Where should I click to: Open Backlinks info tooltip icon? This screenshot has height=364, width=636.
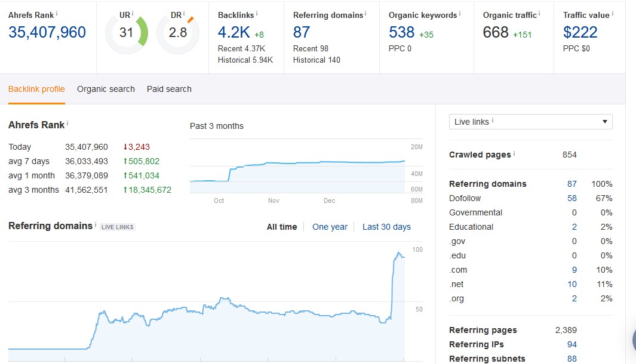click(x=256, y=13)
